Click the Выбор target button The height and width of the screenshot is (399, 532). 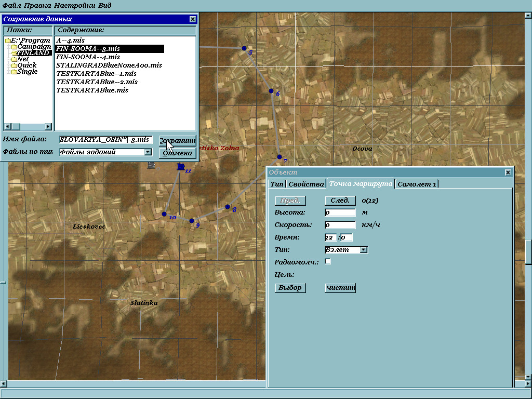[290, 288]
